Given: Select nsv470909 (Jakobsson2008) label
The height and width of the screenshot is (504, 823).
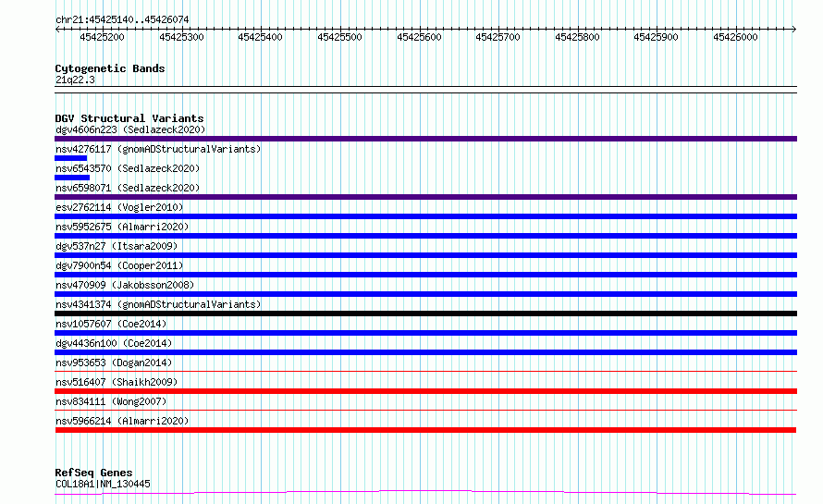Looking at the screenshot, I should point(125,285).
